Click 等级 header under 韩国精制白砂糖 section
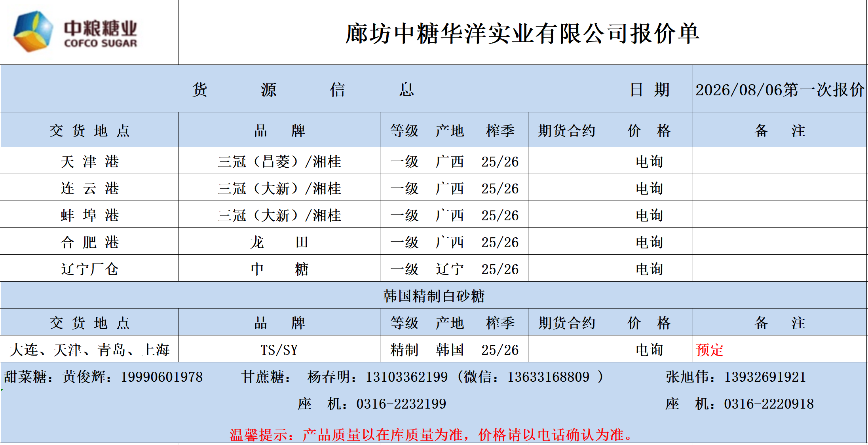The width and height of the screenshot is (868, 445). coord(404,322)
